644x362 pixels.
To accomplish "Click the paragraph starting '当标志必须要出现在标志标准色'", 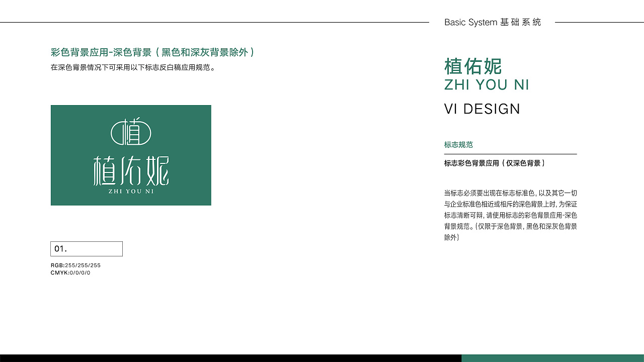I will coord(511,215).
